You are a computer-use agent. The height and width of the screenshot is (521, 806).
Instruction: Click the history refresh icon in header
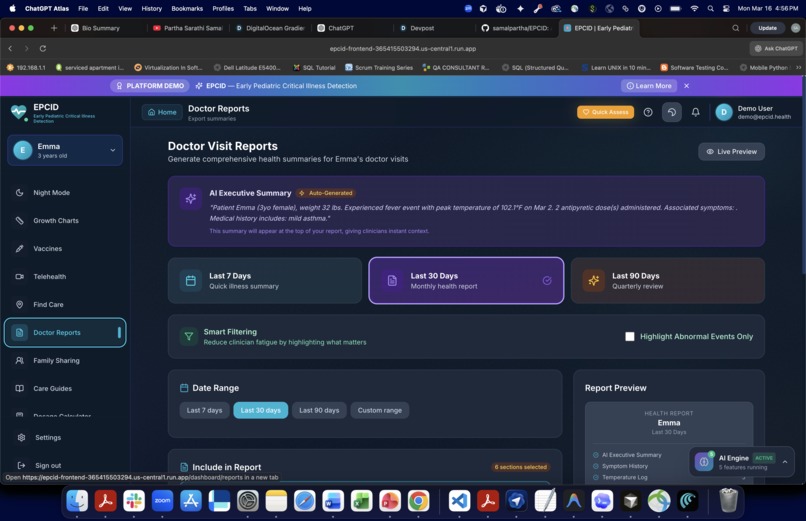671,112
